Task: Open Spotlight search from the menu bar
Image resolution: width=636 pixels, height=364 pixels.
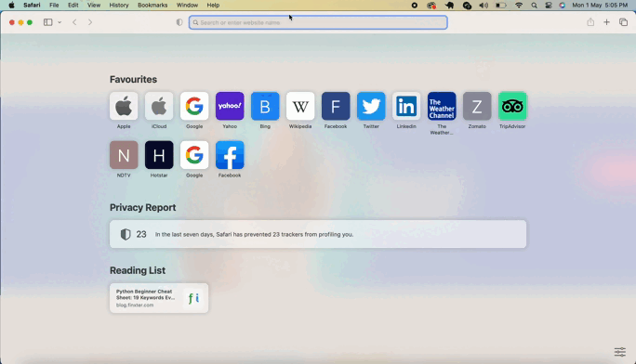Action: click(535, 6)
